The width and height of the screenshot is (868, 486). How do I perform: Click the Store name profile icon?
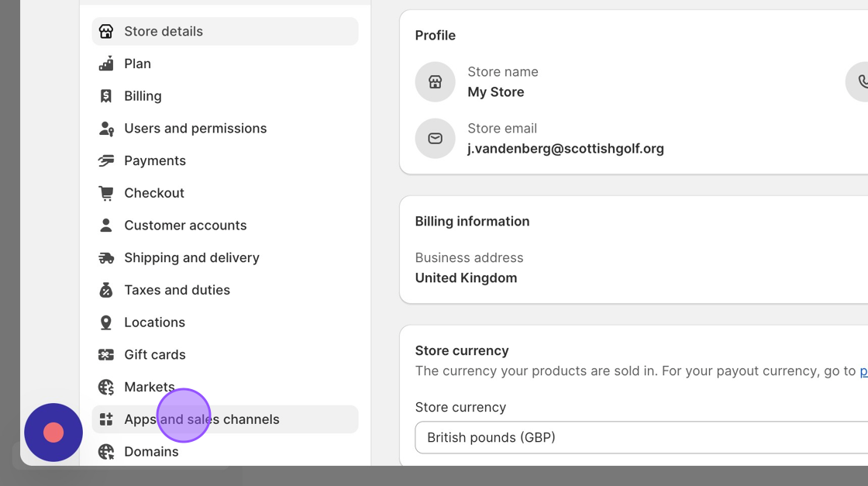435,82
